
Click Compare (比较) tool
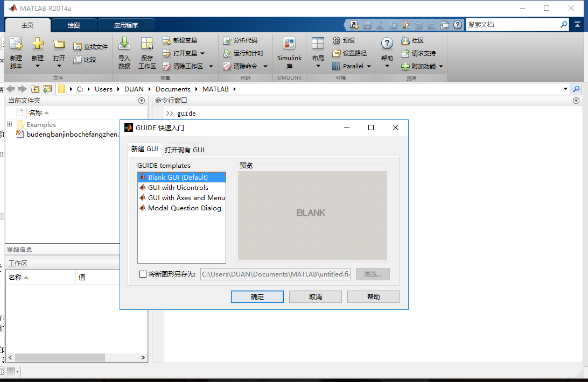pyautogui.click(x=85, y=60)
